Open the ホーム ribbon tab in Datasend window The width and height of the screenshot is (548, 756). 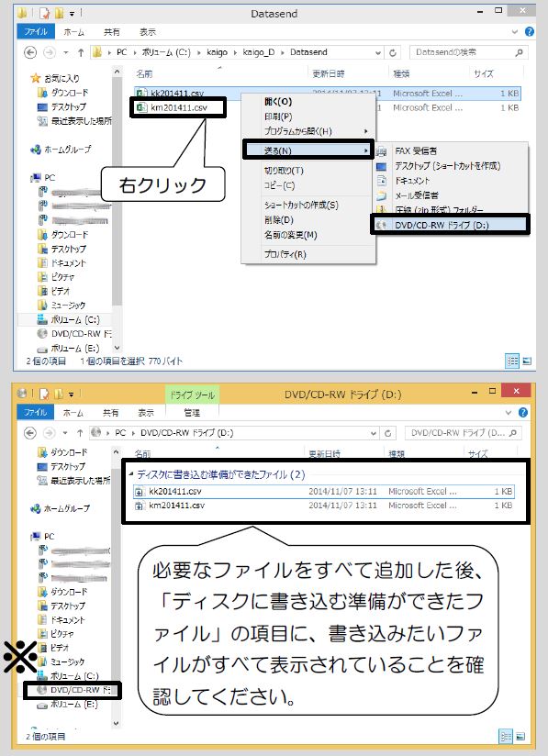[73, 32]
